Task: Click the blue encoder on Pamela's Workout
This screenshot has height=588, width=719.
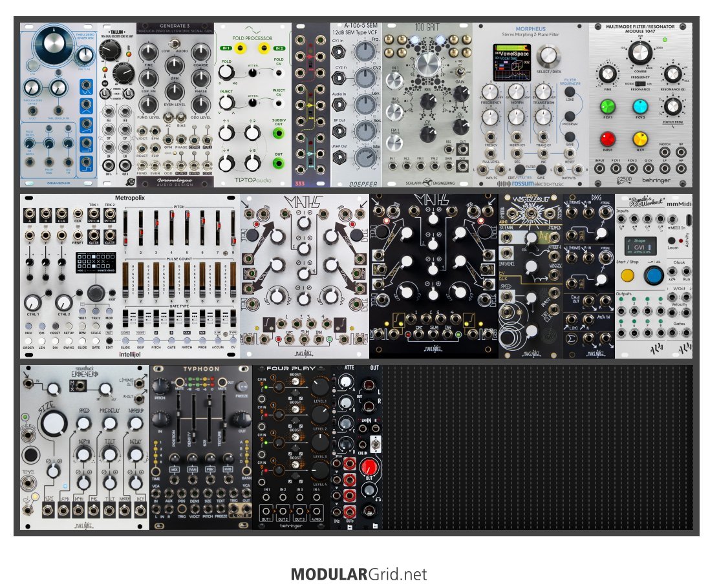Action: tap(654, 275)
